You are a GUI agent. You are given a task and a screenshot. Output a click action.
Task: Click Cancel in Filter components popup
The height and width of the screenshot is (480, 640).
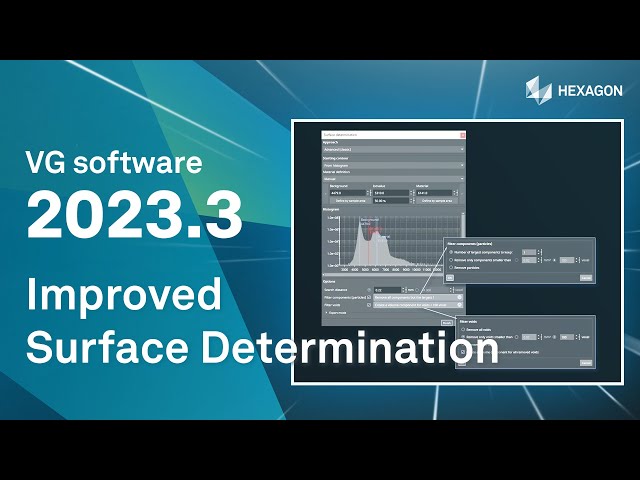point(586,278)
